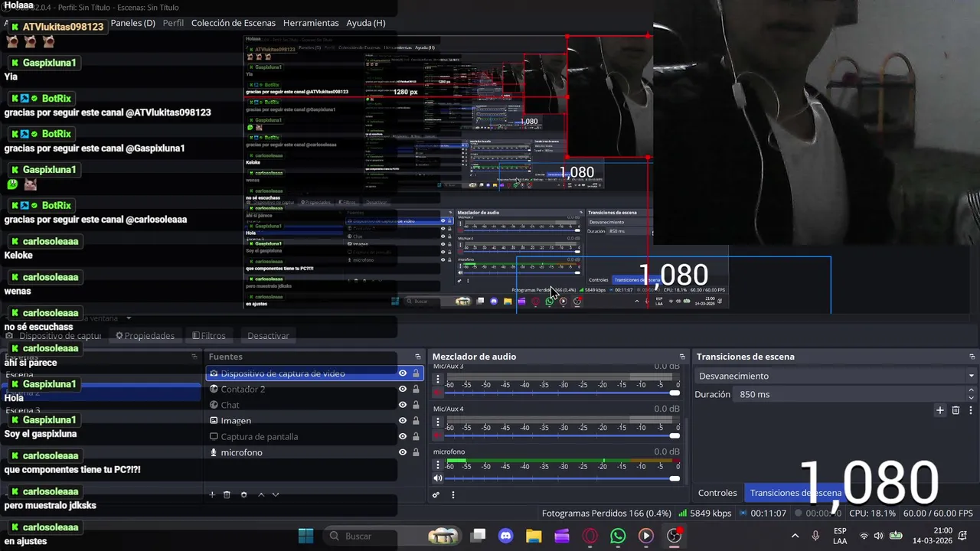Remove scene transition with trash icon

[x=955, y=410]
